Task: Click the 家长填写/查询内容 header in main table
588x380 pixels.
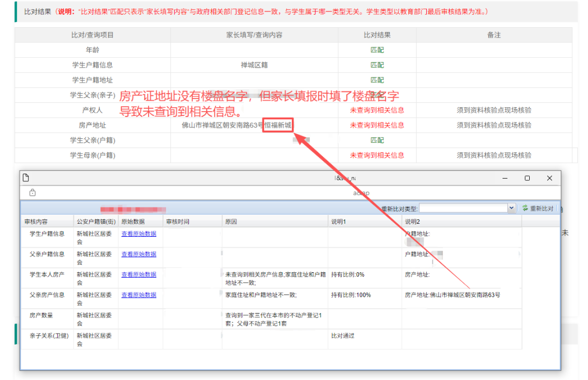Action: coord(254,35)
